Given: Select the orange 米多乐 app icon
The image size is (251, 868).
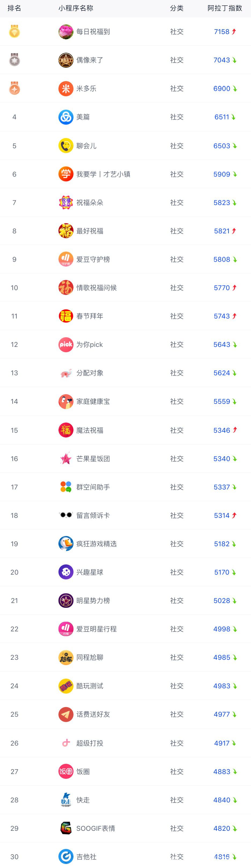Looking at the screenshot, I should click(66, 89).
